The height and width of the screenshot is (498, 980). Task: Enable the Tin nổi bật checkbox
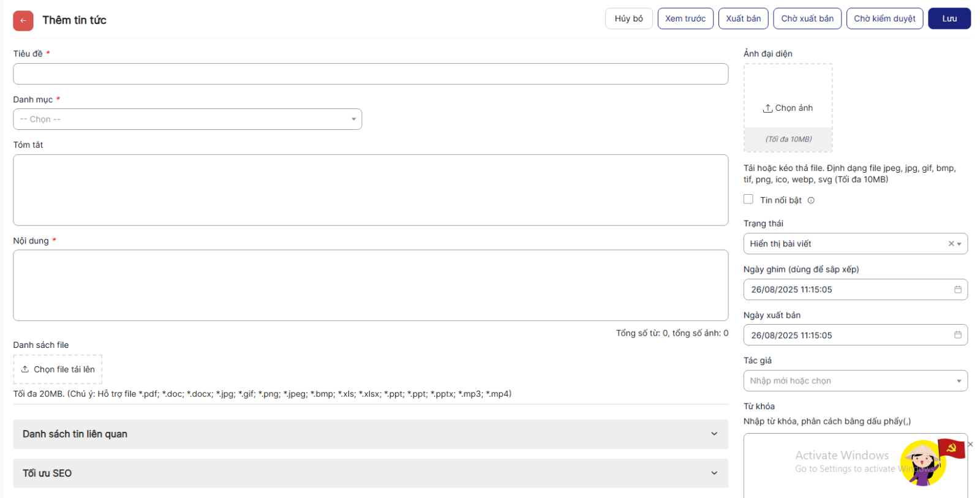748,200
